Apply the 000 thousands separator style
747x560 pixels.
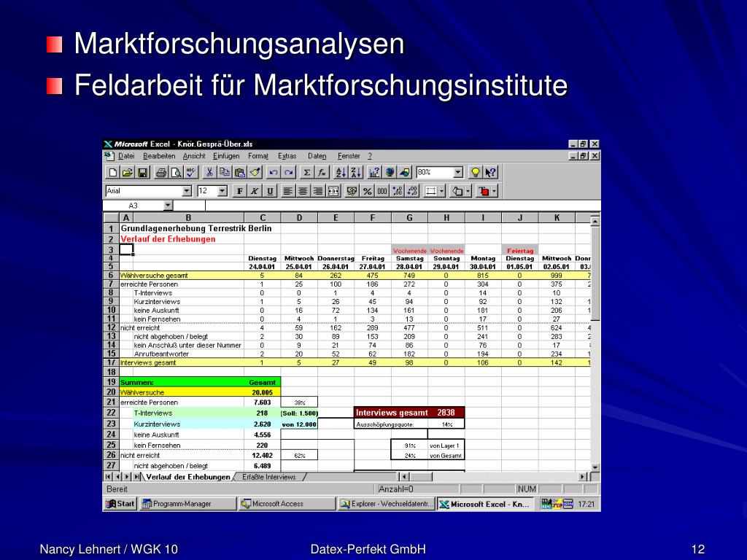(382, 191)
